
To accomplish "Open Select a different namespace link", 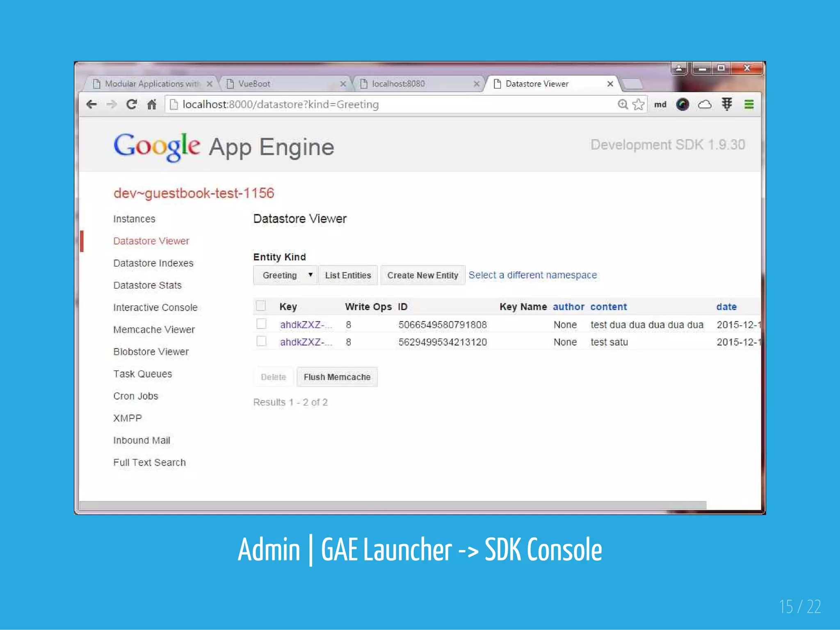I will pos(533,275).
